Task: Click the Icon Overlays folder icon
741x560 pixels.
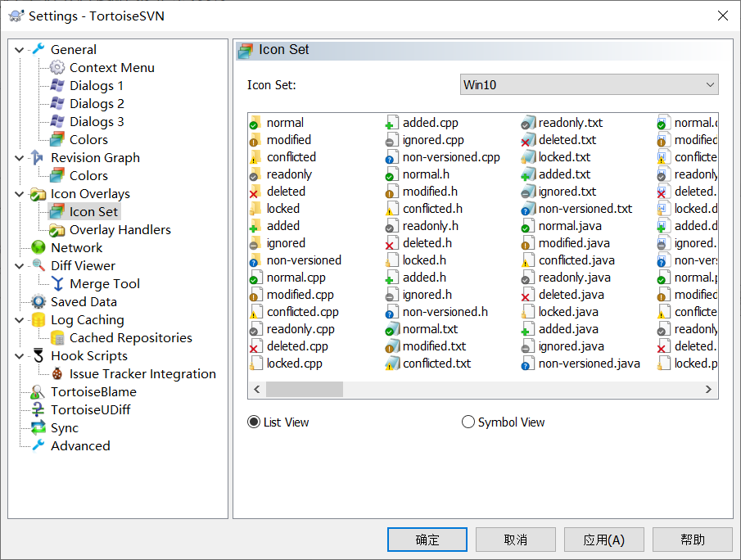Action: 38,194
